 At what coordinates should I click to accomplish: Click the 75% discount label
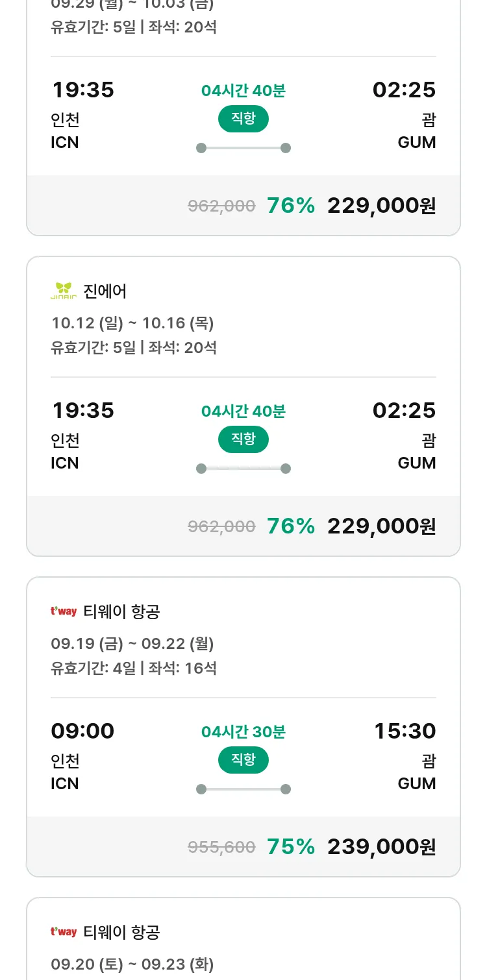(x=291, y=846)
